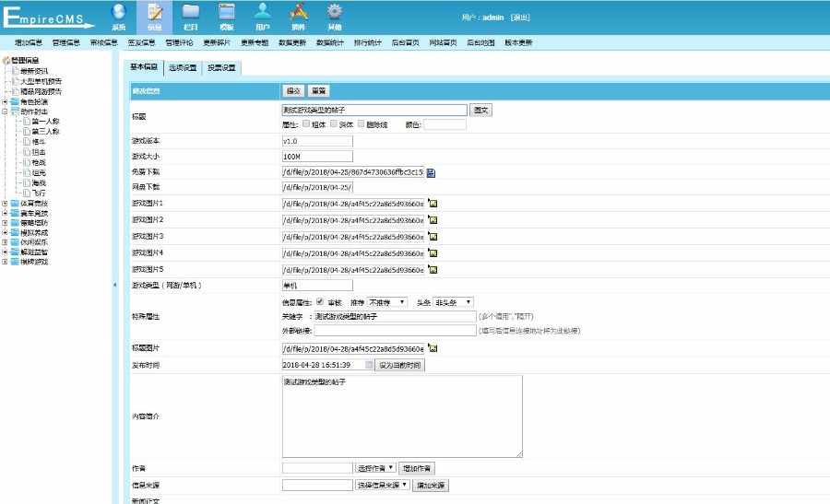Switch to the 基本信息 tab
The image size is (830, 504).
[144, 67]
